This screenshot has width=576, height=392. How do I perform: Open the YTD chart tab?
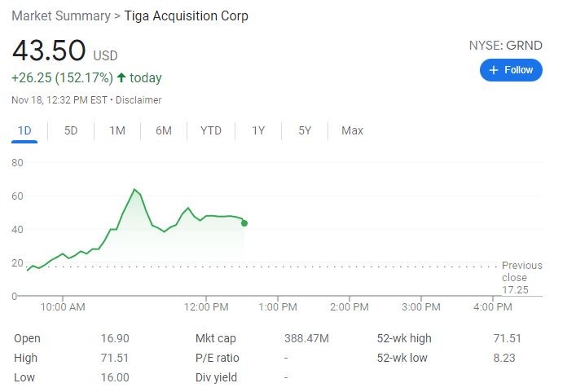211,130
